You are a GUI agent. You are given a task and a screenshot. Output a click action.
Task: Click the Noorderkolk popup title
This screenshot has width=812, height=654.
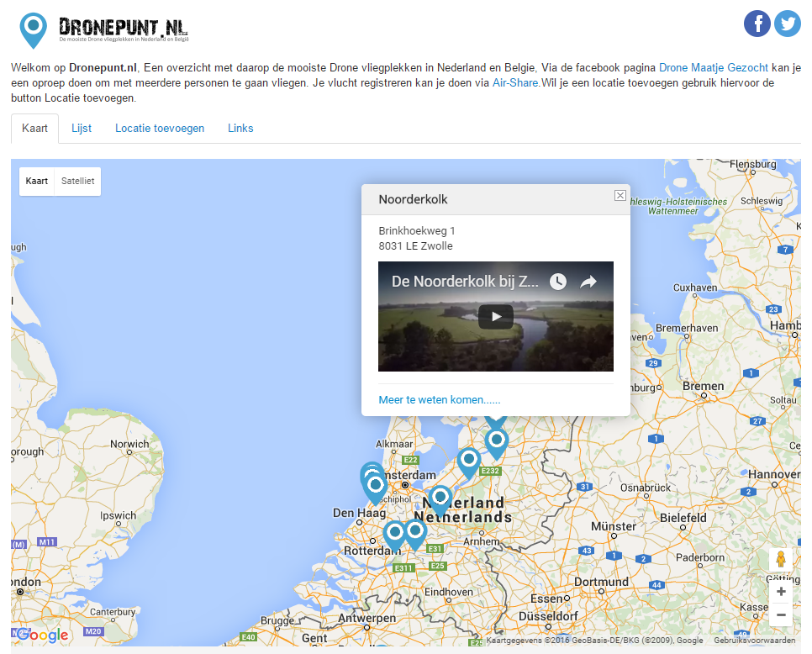point(413,199)
